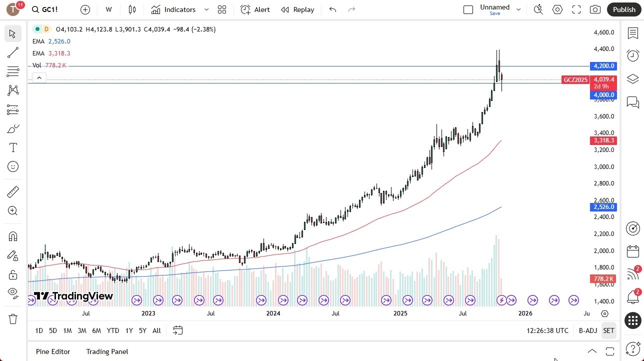Toggle magnet mode for drawings

point(13,236)
